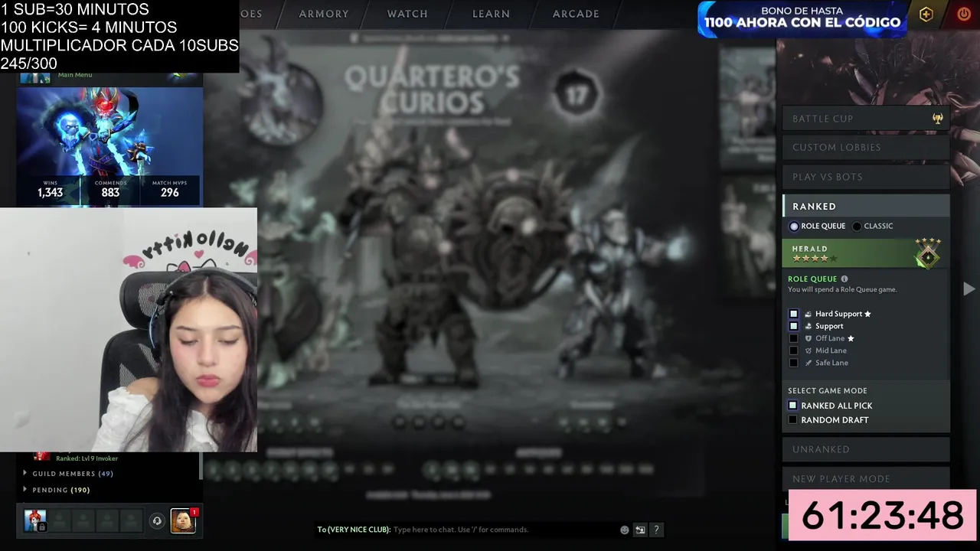Image resolution: width=980 pixels, height=551 pixels.
Task: Open the Dota Plus gold icon
Action: 926,15
